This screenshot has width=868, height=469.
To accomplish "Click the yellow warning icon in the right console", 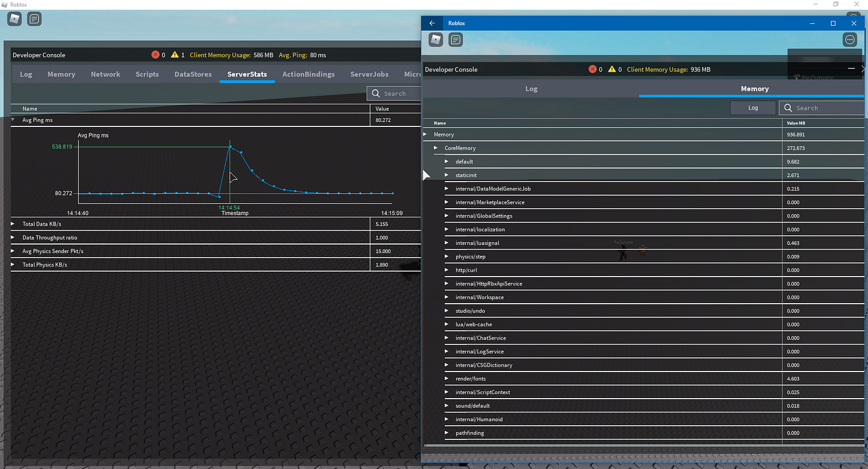I will point(611,69).
